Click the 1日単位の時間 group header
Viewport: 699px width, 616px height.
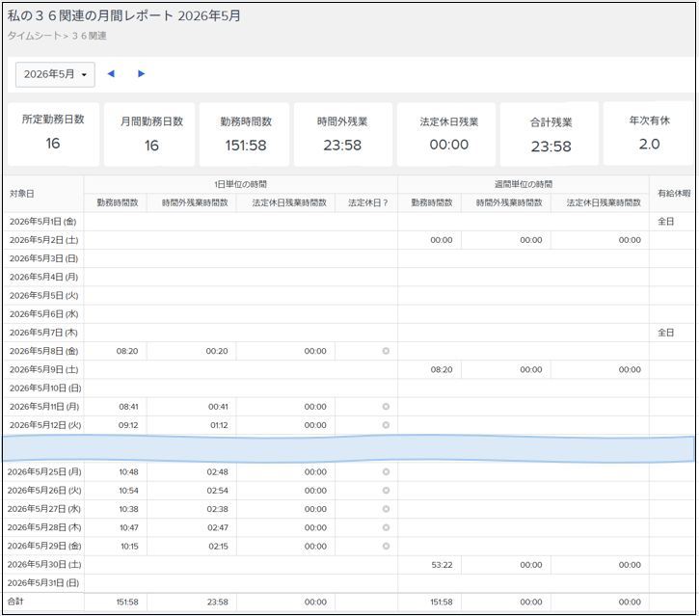click(x=240, y=184)
